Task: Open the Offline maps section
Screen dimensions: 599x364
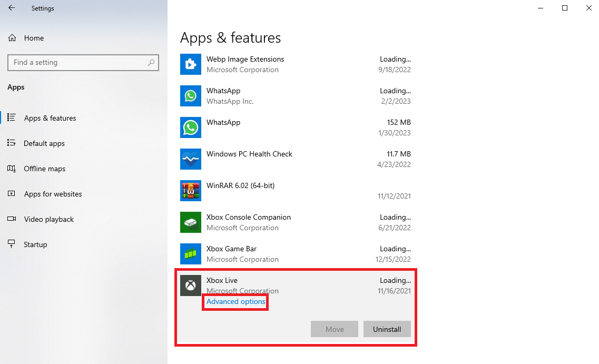Action: pyautogui.click(x=45, y=169)
